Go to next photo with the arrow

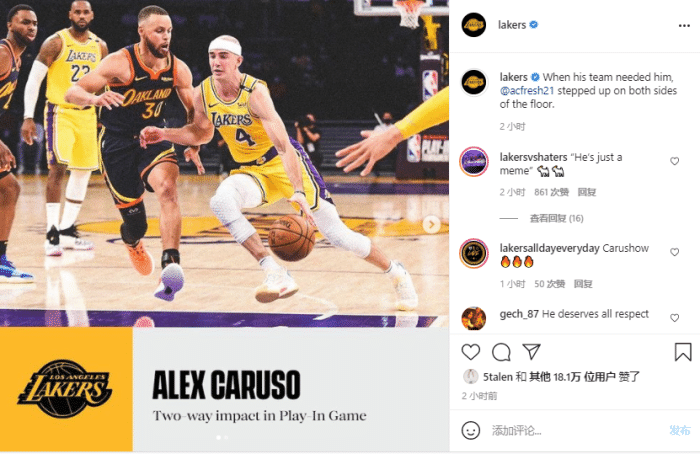pyautogui.click(x=431, y=224)
